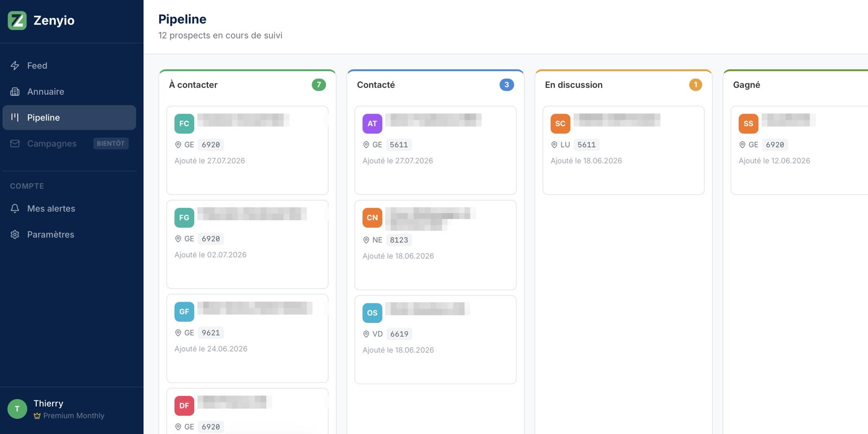This screenshot has height=434, width=868.
Task: Open the SC prospect avatar
Action: coord(560,124)
